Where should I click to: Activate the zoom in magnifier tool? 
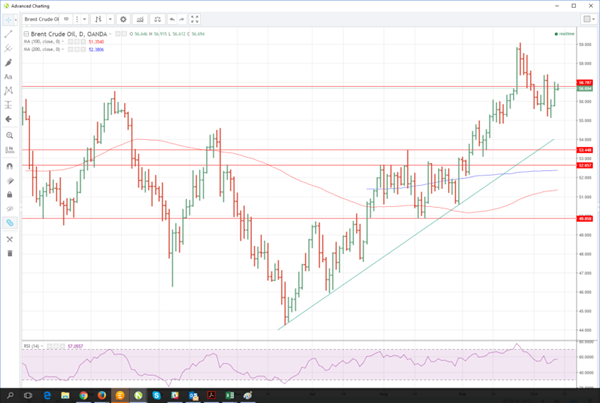(10, 135)
